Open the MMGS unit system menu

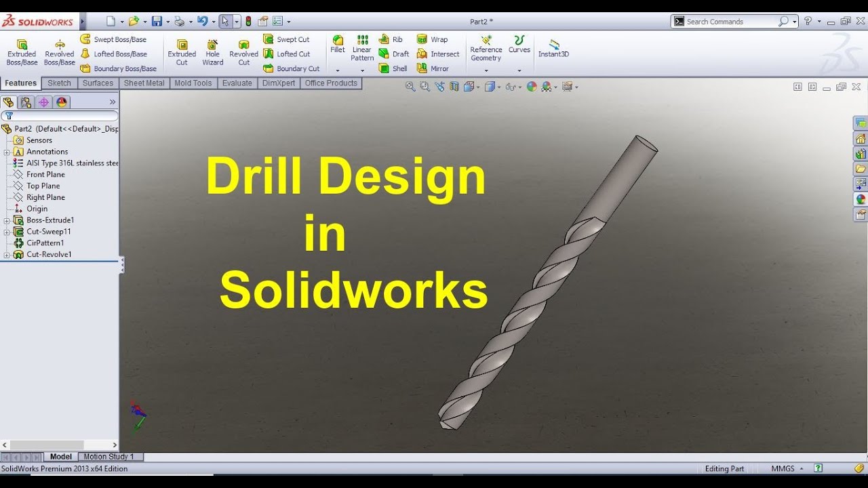tap(787, 468)
